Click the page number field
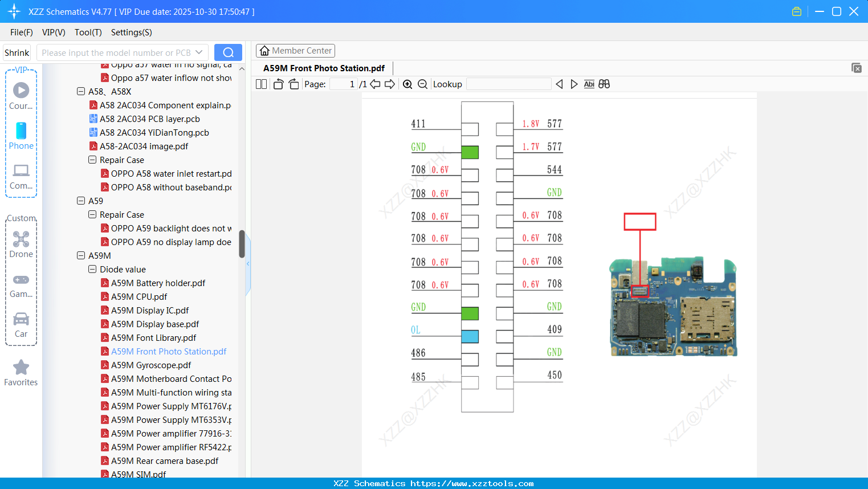This screenshot has height=489, width=868. point(344,84)
